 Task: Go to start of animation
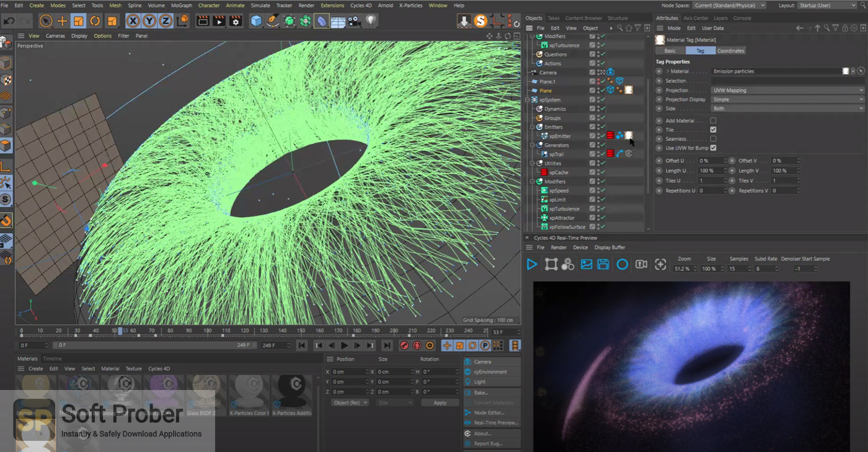(x=301, y=345)
